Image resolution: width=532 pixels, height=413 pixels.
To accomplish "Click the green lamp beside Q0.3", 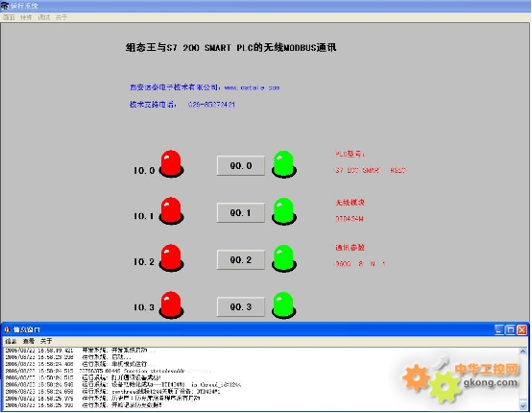I will 284,305.
